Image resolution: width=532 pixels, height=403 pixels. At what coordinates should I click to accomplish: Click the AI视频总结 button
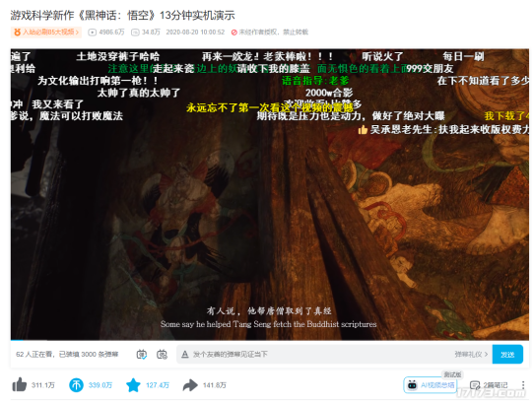[431, 385]
